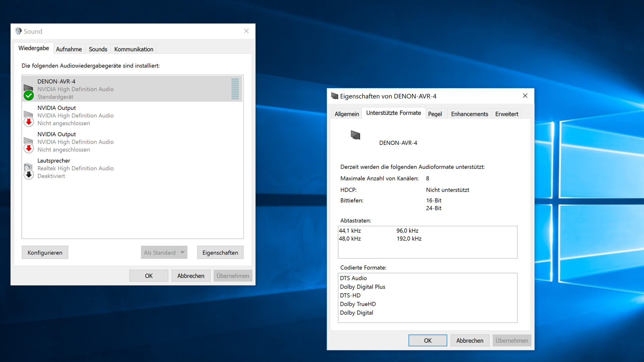Select the Lautsprecher Realtek speaker icon
644x362 pixels.
29,171
